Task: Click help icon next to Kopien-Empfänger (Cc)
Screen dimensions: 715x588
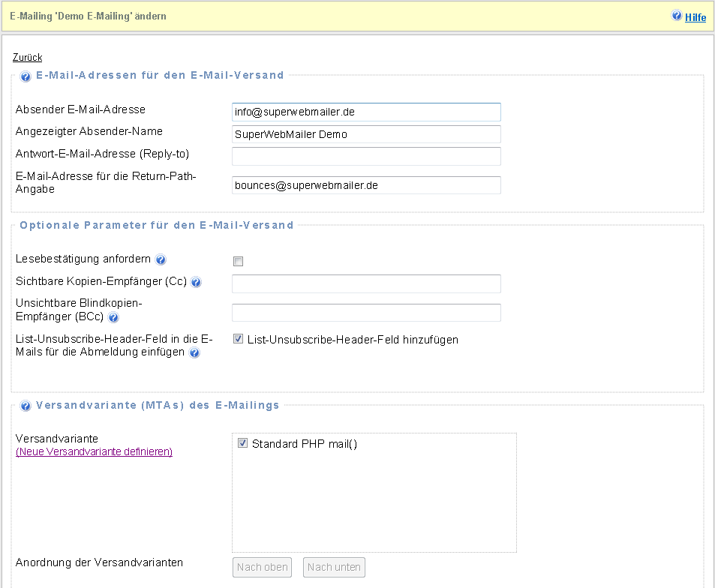Action: pyautogui.click(x=196, y=283)
